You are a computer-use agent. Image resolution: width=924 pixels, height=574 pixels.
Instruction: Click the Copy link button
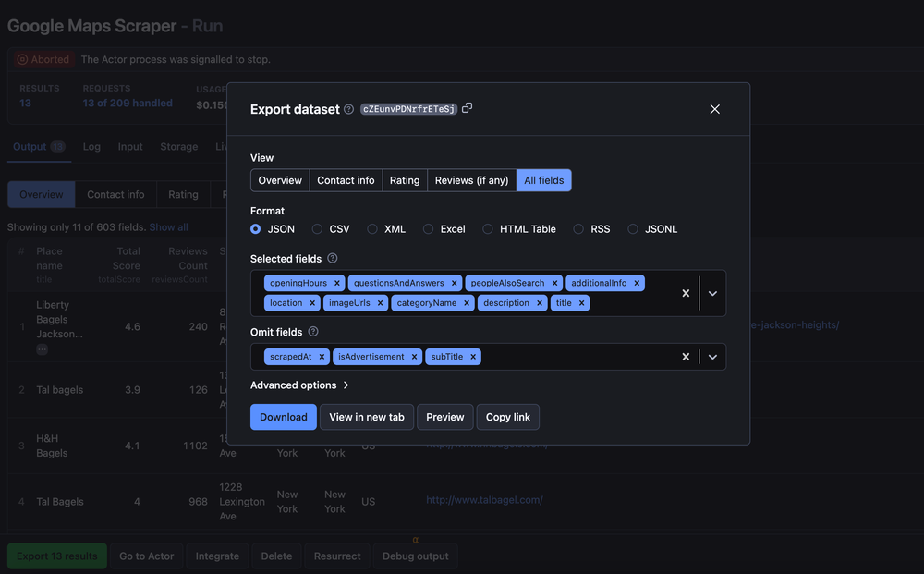tap(508, 417)
